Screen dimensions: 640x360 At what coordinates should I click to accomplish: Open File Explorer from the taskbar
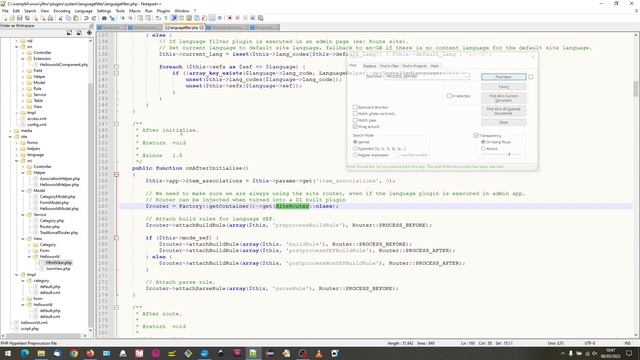pyautogui.click(x=41, y=353)
